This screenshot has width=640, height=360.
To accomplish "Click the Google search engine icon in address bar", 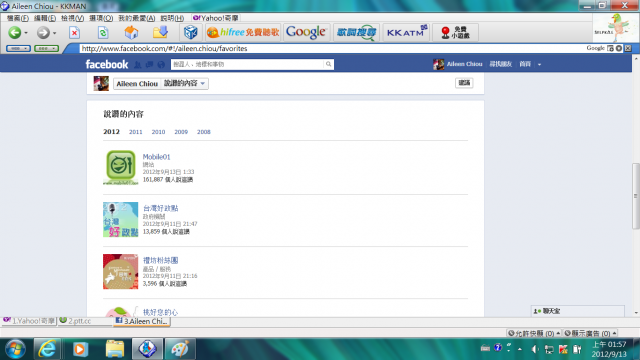I will pyautogui.click(x=596, y=48).
